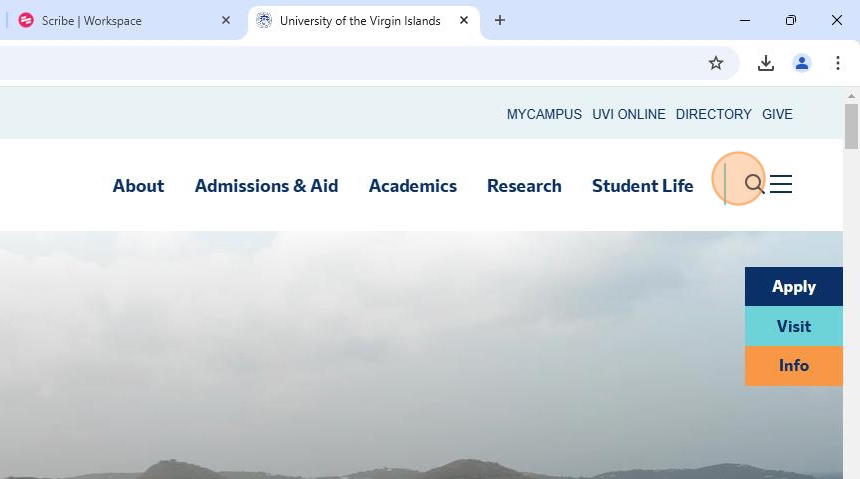Screen dimensions: 860x479
Task: Bookmark this page with the star icon
Action: [716, 63]
